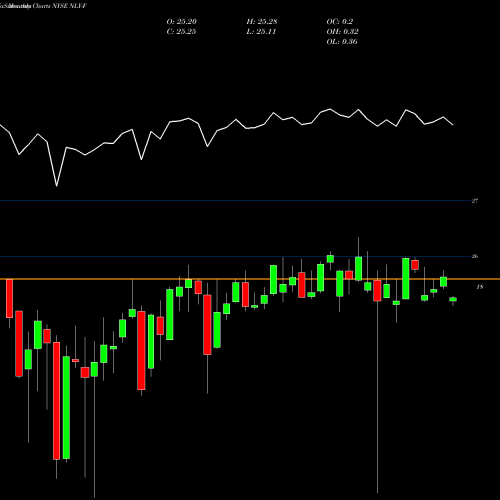Click the price axis label '26'
500x500 pixels.
475,256
